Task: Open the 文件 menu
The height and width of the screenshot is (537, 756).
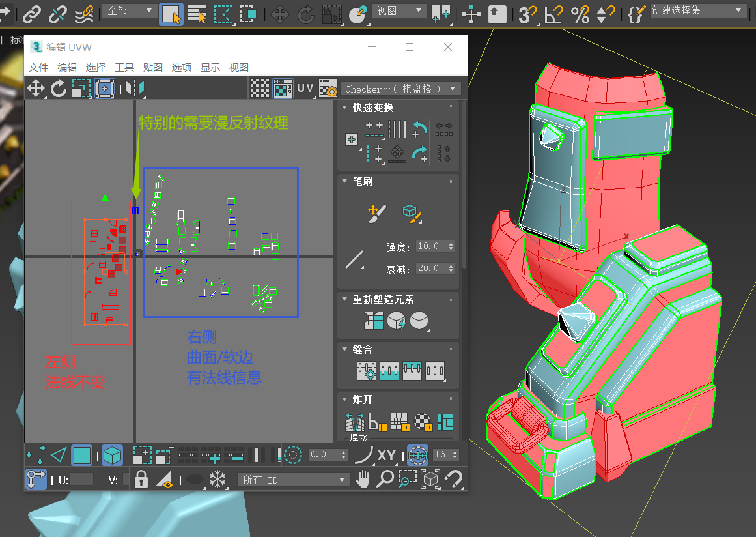Action: 38,67
